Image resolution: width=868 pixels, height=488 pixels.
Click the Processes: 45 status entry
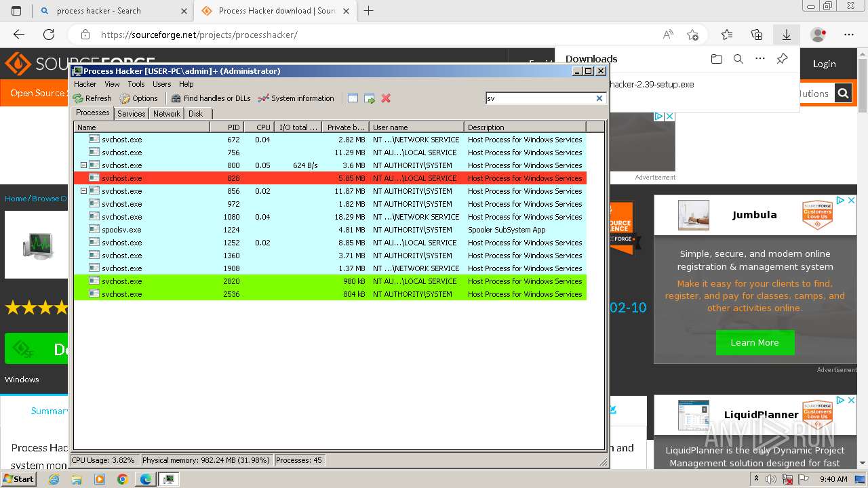coord(299,460)
